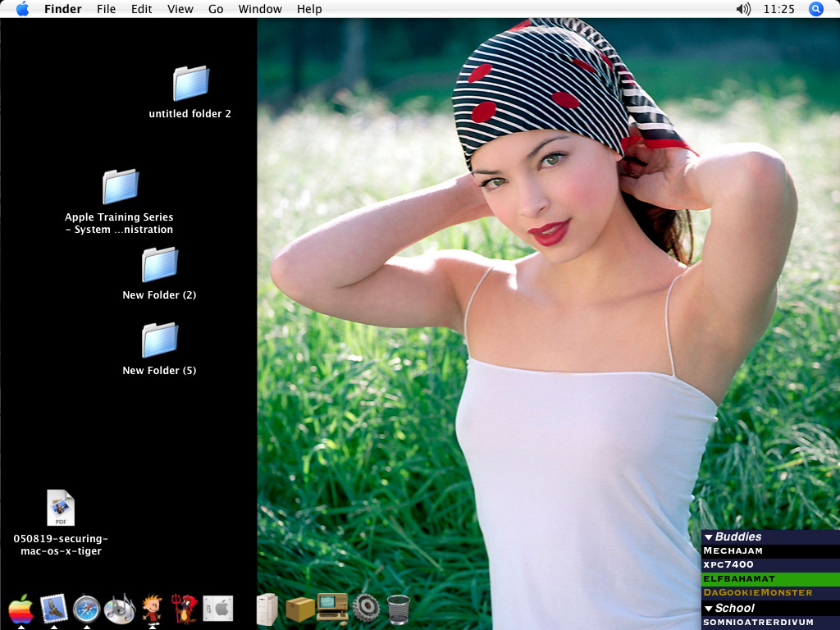Select the New Folder (2) icon
The height and width of the screenshot is (630, 840).
click(160, 264)
